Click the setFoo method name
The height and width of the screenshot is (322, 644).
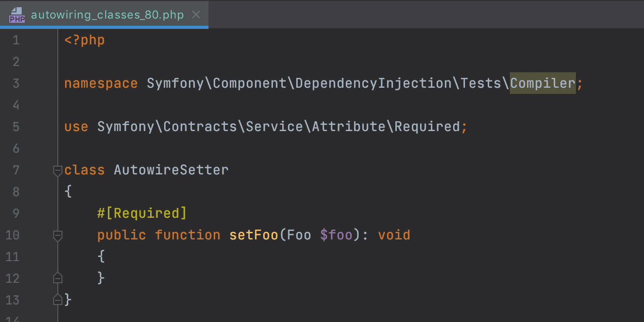(x=254, y=235)
